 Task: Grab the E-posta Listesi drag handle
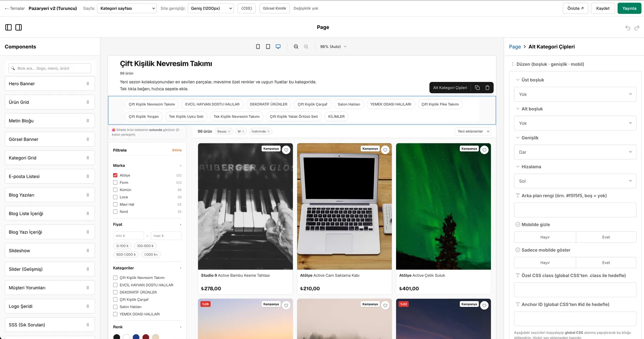tap(88, 177)
